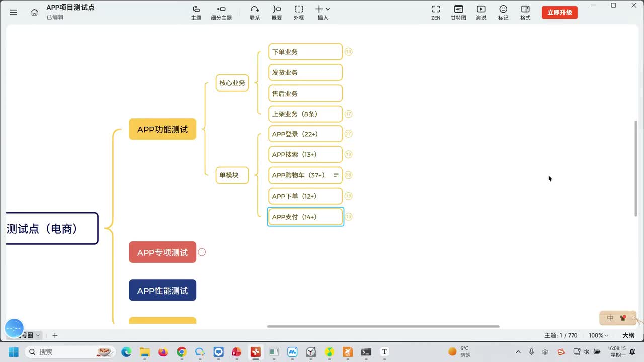The height and width of the screenshot is (362, 644).
Task: Add a relationship line (联系)
Action: pos(255,13)
